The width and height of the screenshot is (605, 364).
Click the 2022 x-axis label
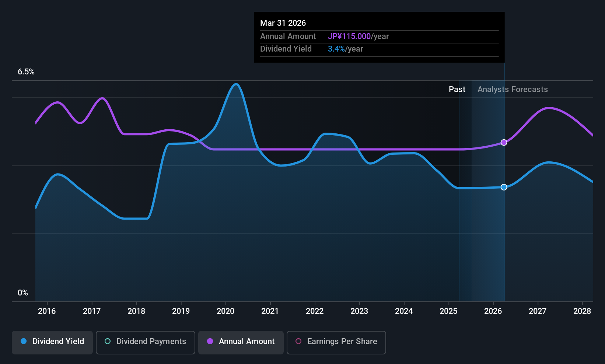click(x=315, y=311)
